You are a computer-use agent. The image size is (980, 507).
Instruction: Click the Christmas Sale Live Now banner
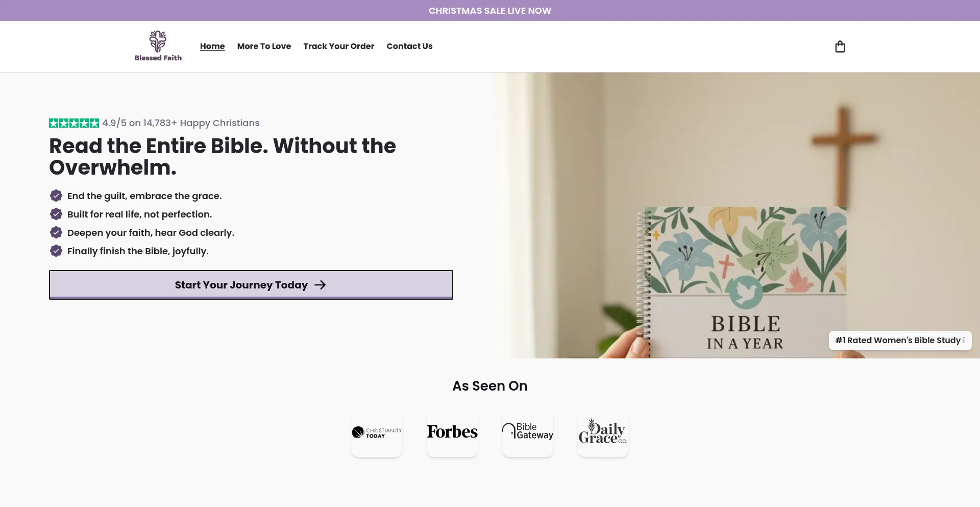(x=490, y=11)
